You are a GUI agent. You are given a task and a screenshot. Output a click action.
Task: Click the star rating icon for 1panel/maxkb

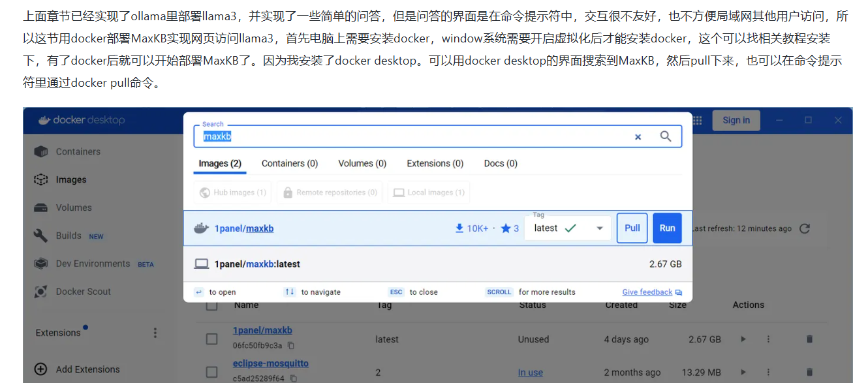(x=506, y=228)
